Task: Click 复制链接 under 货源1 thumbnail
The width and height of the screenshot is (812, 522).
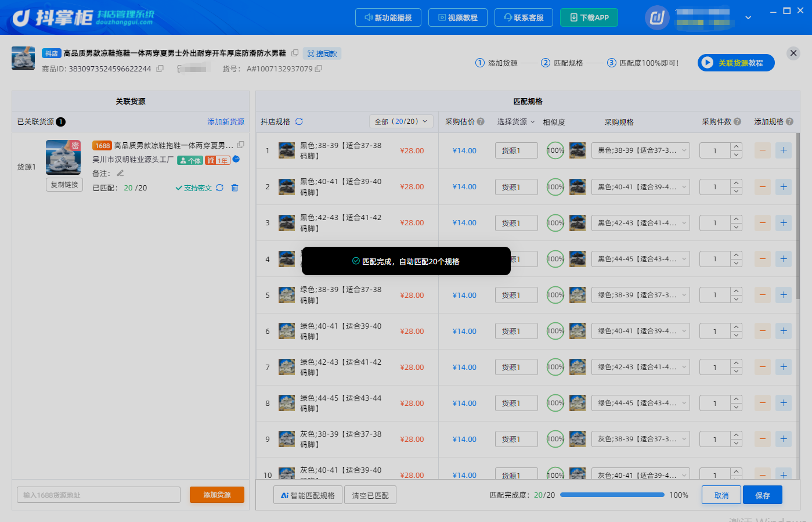Action: tap(64, 185)
